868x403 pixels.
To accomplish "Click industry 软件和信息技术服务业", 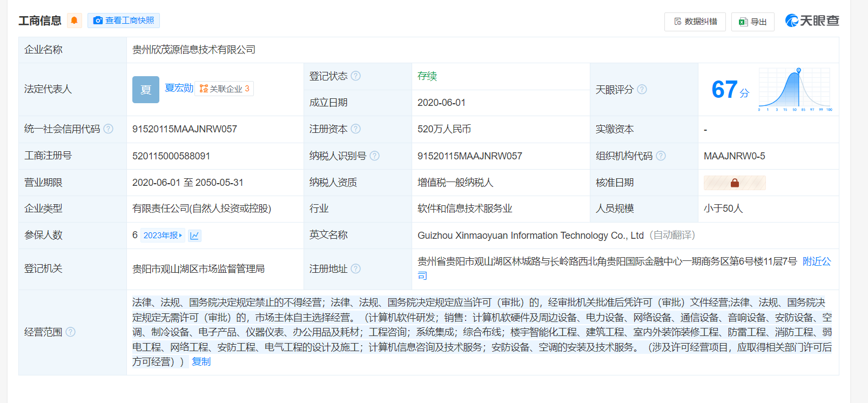I will pyautogui.click(x=465, y=209).
